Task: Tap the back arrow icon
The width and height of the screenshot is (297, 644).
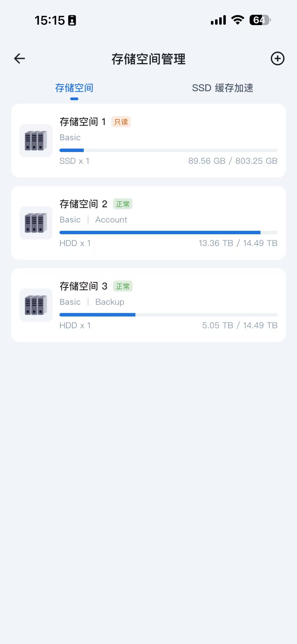Action: point(19,59)
